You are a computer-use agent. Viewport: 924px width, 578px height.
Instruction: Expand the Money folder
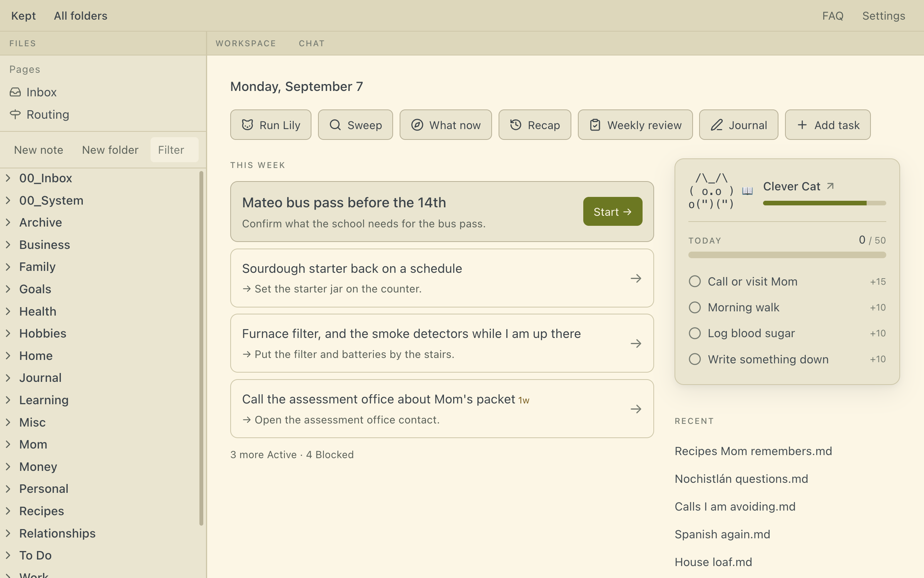tap(8, 467)
